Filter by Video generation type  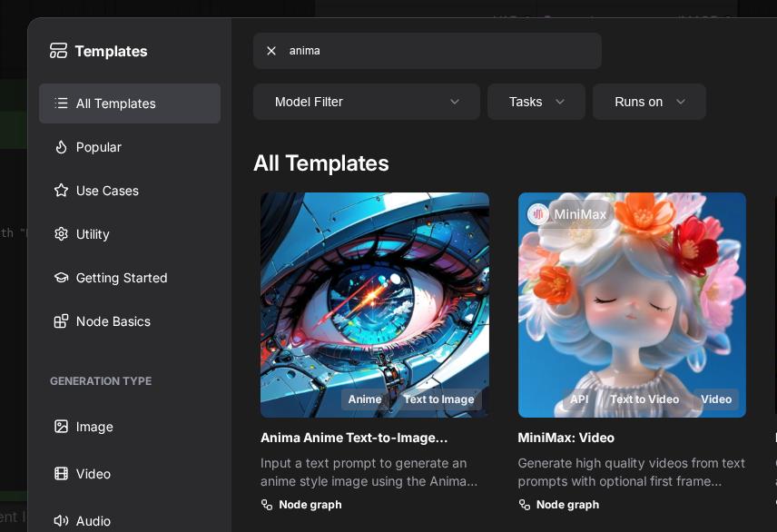tap(130, 474)
